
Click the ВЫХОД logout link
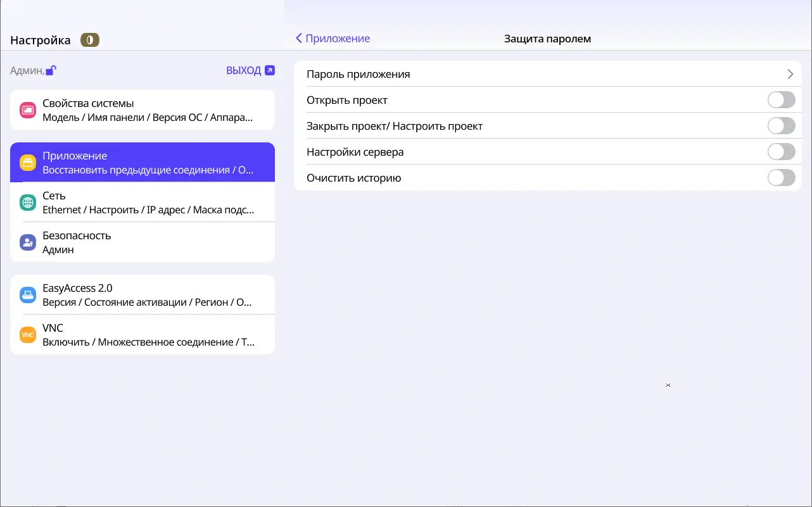[x=243, y=70]
